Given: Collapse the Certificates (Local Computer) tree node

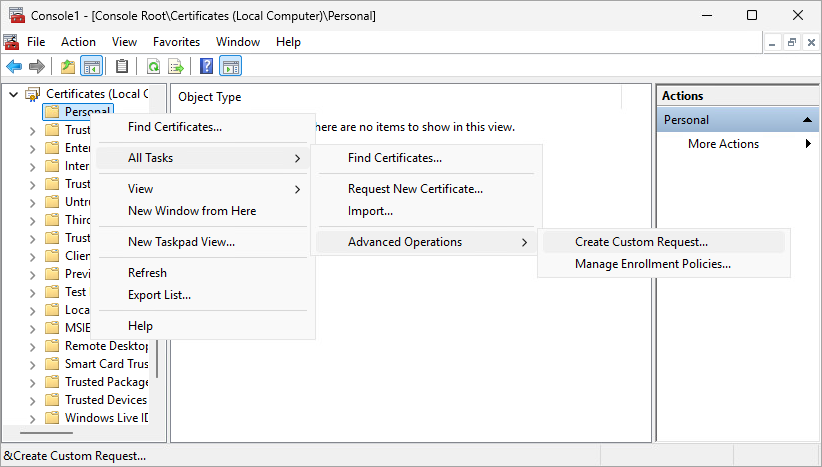Looking at the screenshot, I should coord(13,94).
